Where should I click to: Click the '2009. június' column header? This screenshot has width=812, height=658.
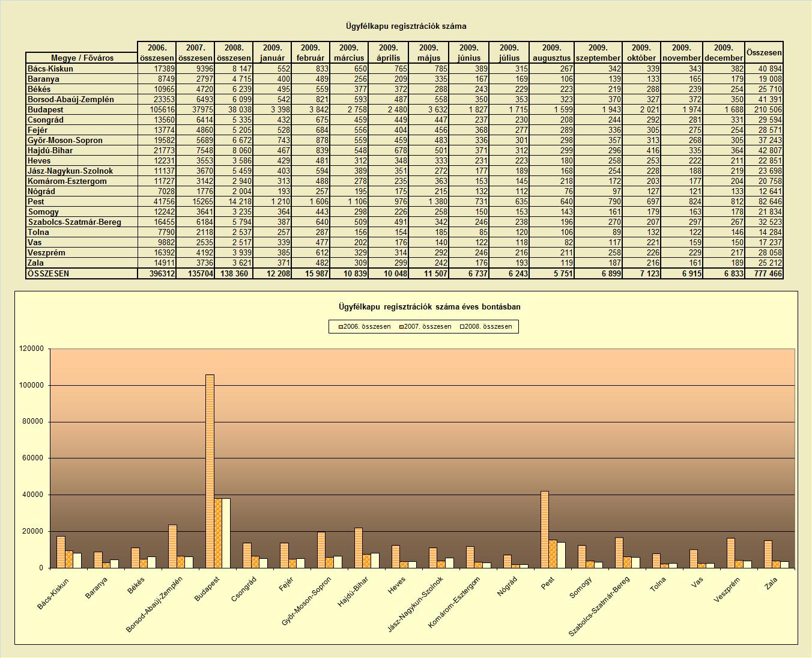(x=469, y=52)
